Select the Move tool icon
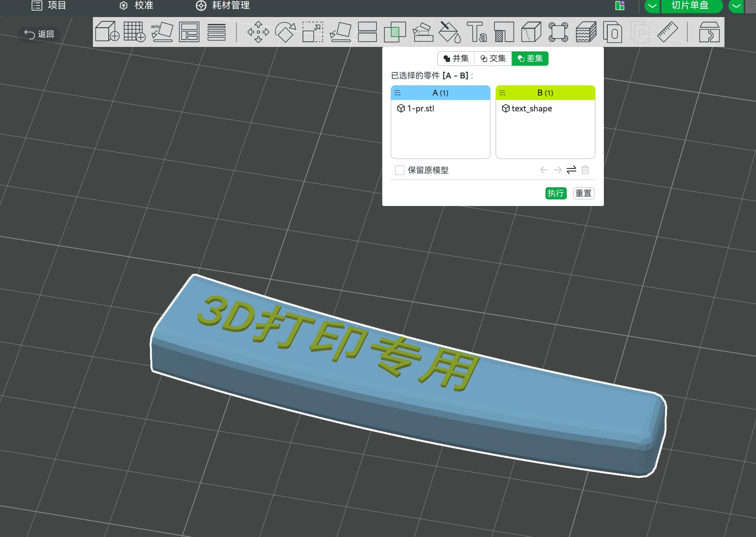The image size is (756, 537). point(258,32)
